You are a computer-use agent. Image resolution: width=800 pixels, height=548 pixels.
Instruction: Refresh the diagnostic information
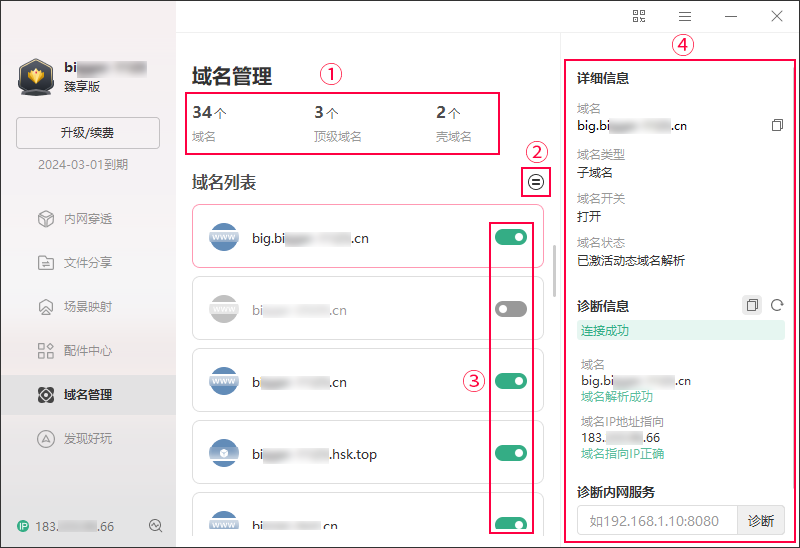coord(777,305)
